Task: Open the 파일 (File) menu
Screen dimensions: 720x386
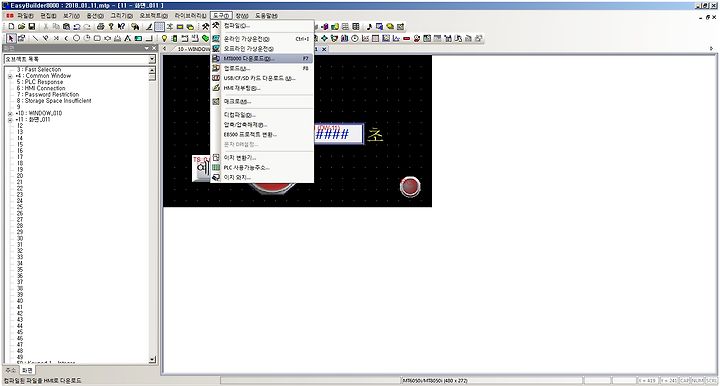Action: 25,16
